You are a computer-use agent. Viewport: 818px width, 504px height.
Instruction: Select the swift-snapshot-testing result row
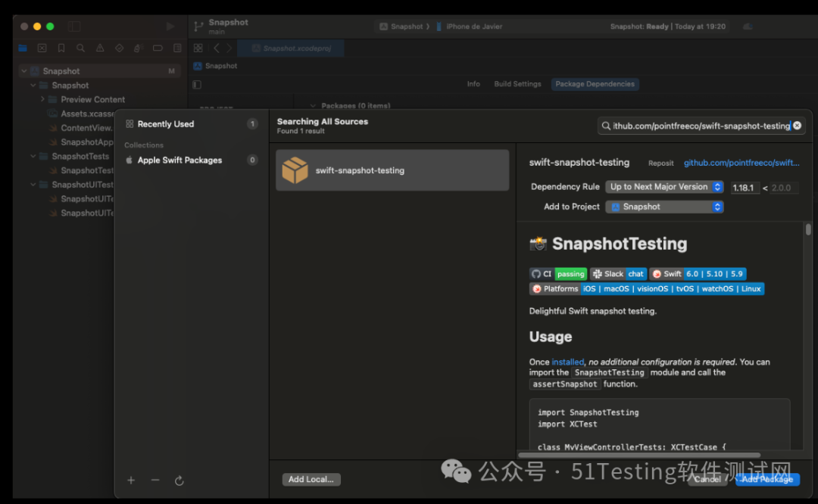click(392, 170)
